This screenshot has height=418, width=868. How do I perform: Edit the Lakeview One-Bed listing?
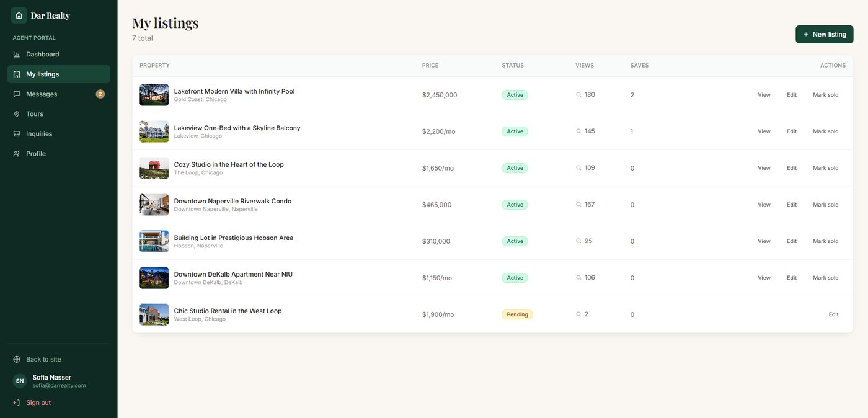[792, 131]
